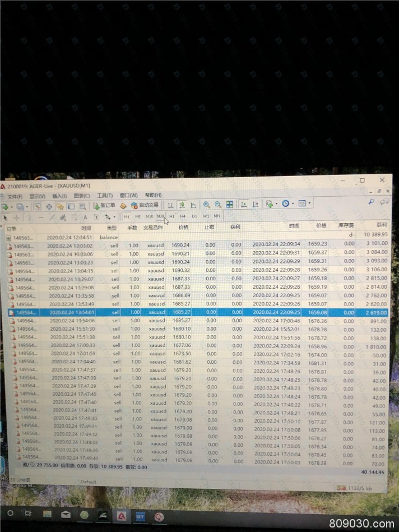Open the Data Window crosshair icon
The image size is (399, 532).
click(x=49, y=206)
